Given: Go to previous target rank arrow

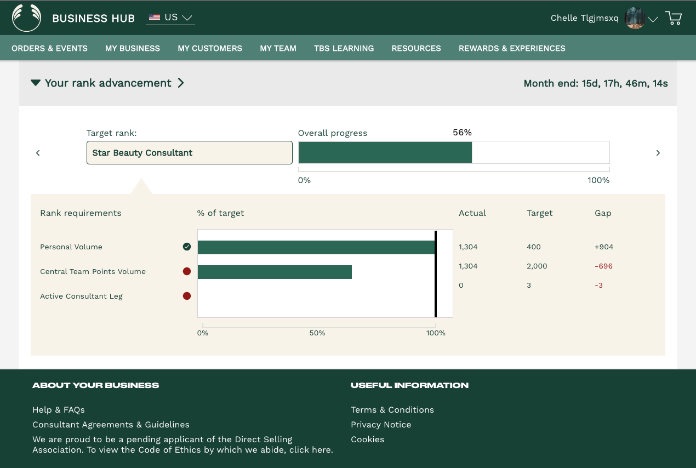Looking at the screenshot, I should pyautogui.click(x=38, y=153).
